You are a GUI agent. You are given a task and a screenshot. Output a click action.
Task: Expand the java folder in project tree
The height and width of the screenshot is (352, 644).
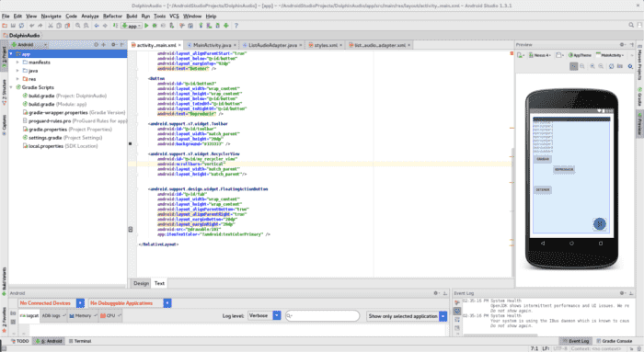pyautogui.click(x=17, y=71)
